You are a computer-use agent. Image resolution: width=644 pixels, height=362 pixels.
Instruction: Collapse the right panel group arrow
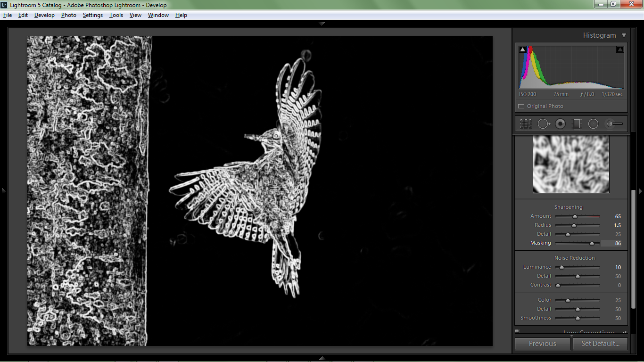coord(640,191)
